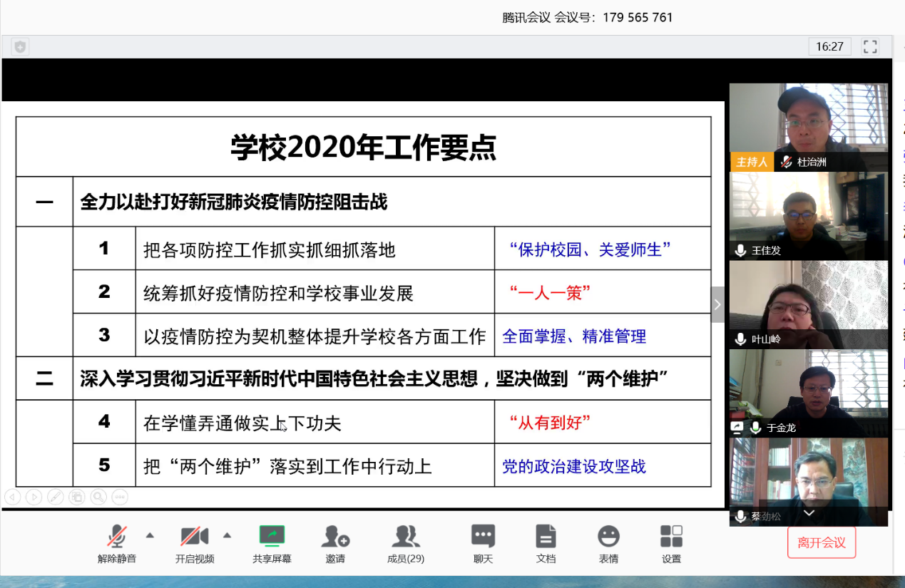
Task: Click the magnifier zoom icon on slide
Action: 98,497
